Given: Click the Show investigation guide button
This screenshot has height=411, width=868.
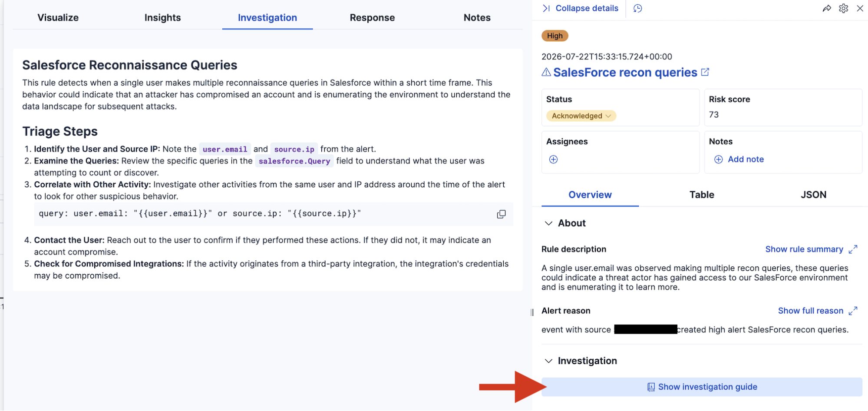Looking at the screenshot, I should tap(702, 387).
